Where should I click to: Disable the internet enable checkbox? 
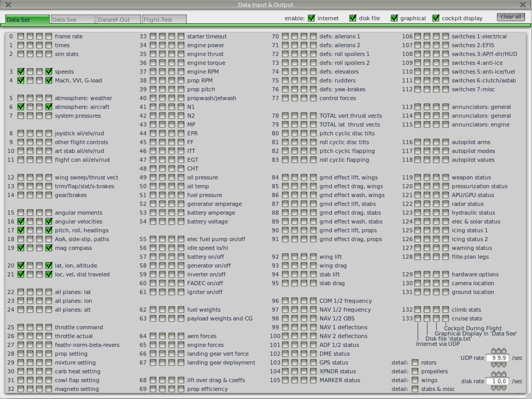tap(311, 18)
